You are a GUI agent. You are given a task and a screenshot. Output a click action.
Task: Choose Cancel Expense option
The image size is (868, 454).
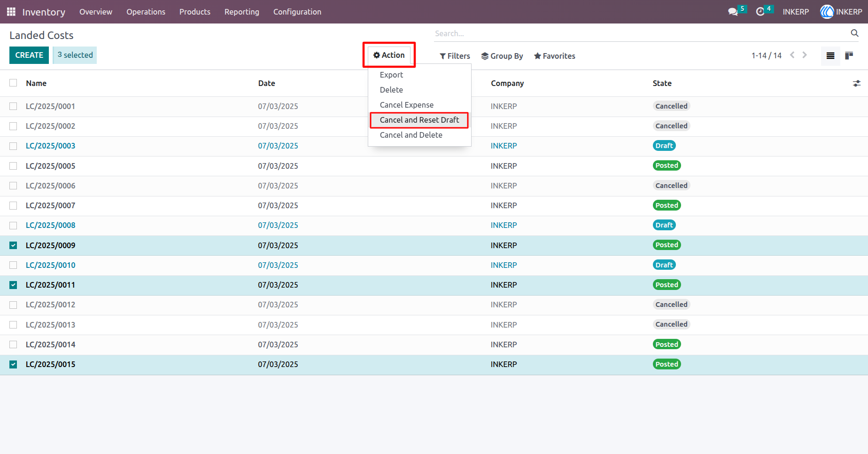click(419, 105)
